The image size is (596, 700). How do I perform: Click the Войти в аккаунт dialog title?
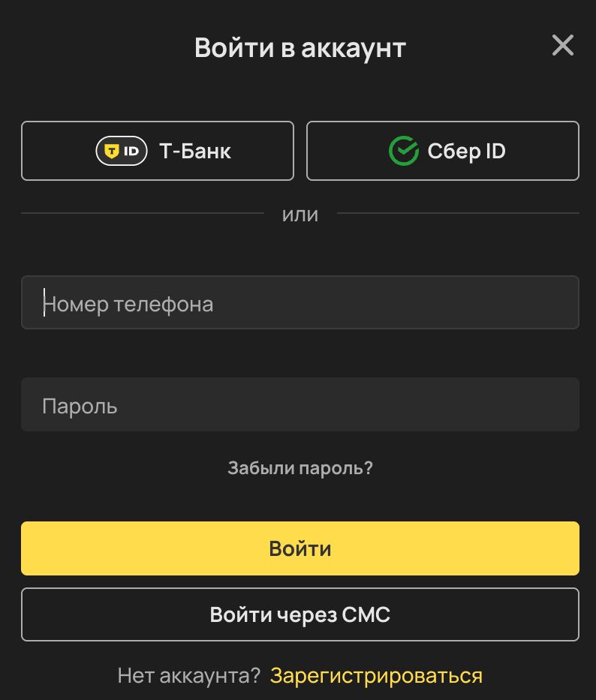click(x=300, y=47)
